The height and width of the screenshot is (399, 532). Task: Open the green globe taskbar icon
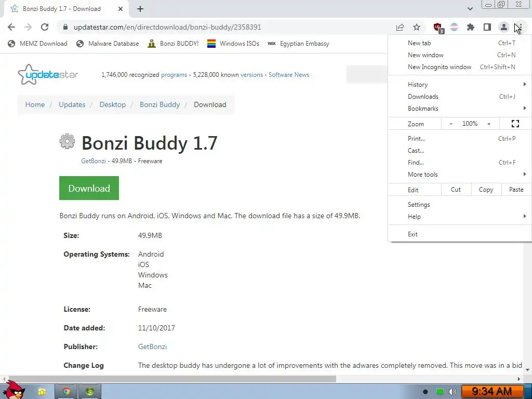pyautogui.click(x=90, y=392)
